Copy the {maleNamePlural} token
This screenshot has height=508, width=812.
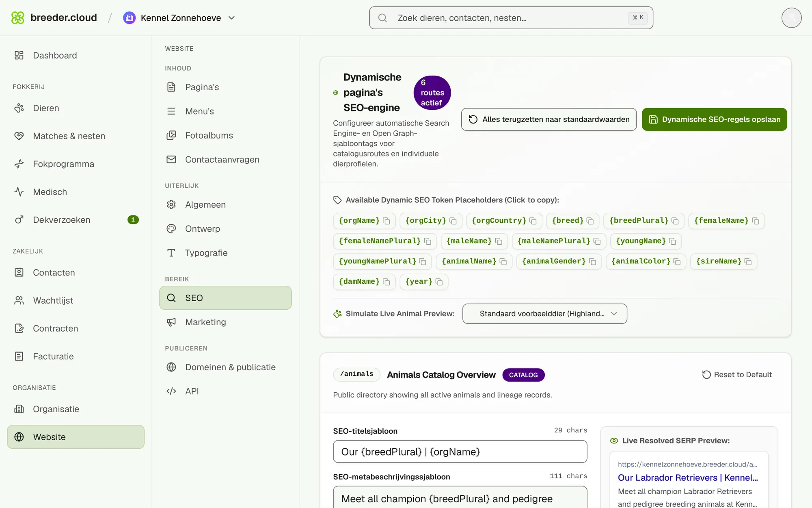pos(559,241)
